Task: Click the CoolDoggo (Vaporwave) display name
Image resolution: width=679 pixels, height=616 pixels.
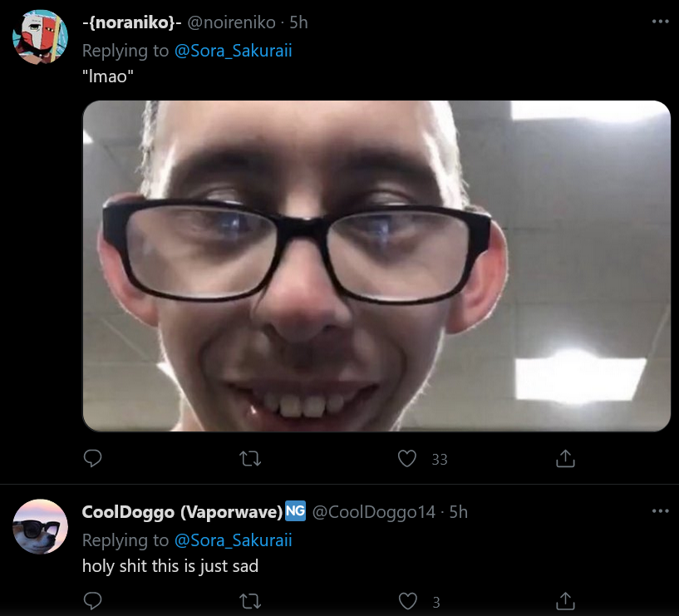Action: [x=182, y=512]
